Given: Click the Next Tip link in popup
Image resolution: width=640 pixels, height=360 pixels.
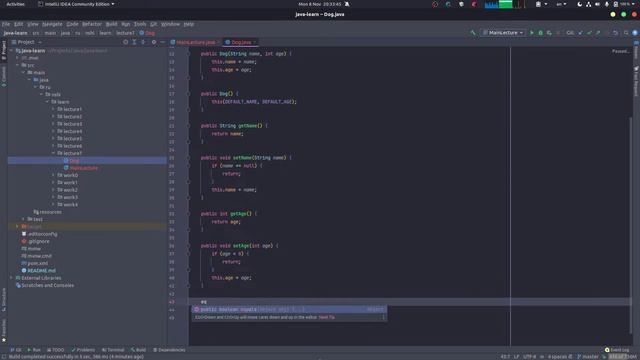Looking at the screenshot, I should click(327, 317).
